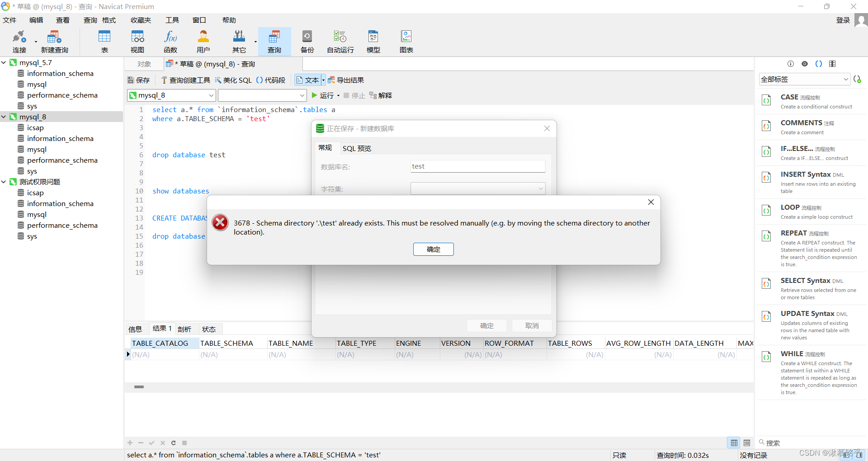Open the 文本 dropdown arrow

click(323, 80)
